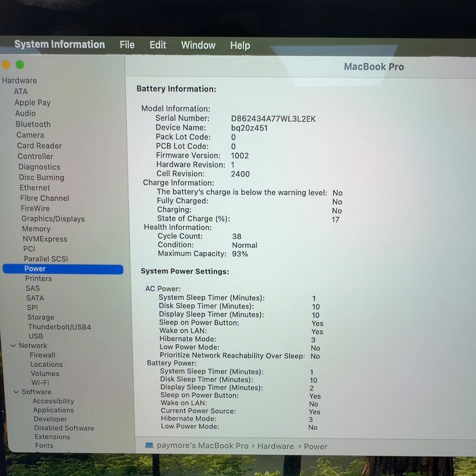This screenshot has height=476, width=476.
Task: Select Extensions under Software
Action: point(52,437)
